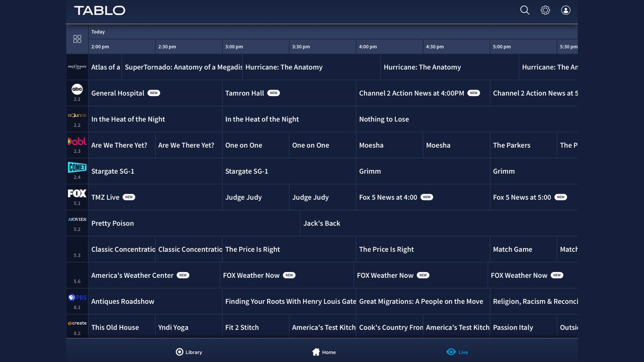Open the search magnifier icon
The height and width of the screenshot is (362, 644).
[x=525, y=10]
